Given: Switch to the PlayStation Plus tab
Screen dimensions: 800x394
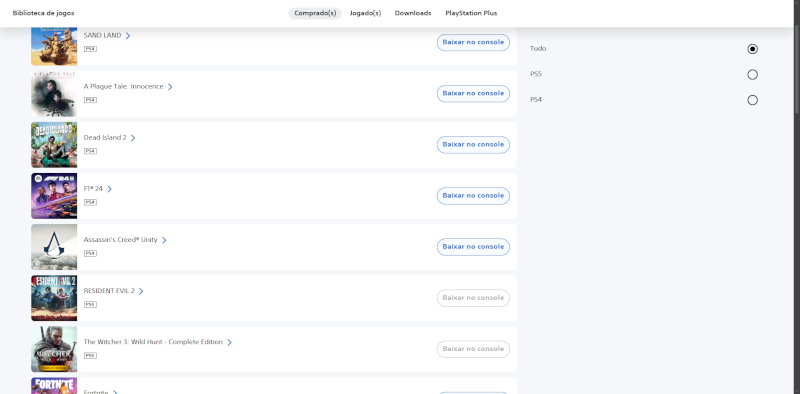Looking at the screenshot, I should tap(471, 13).
